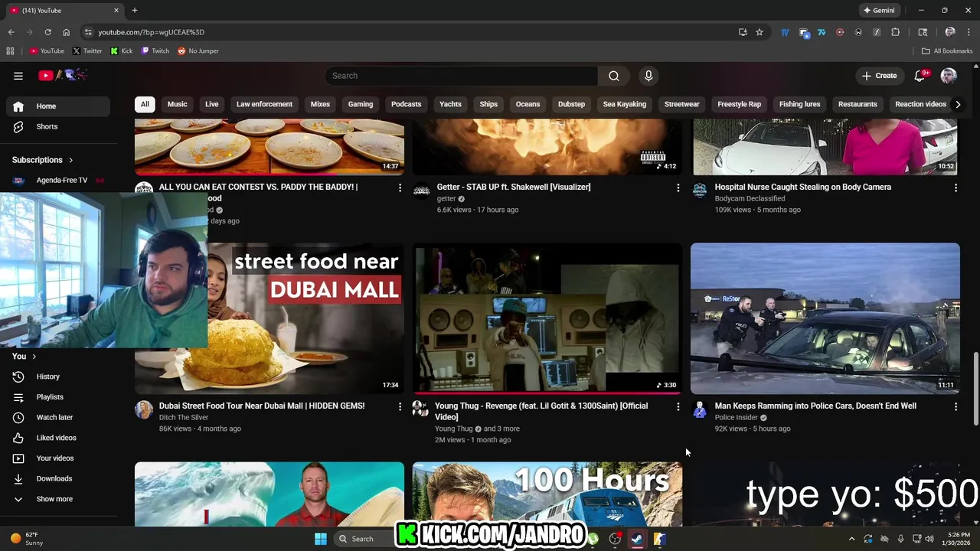
Task: Open Bodycam Declassified channel link
Action: pyautogui.click(x=750, y=198)
